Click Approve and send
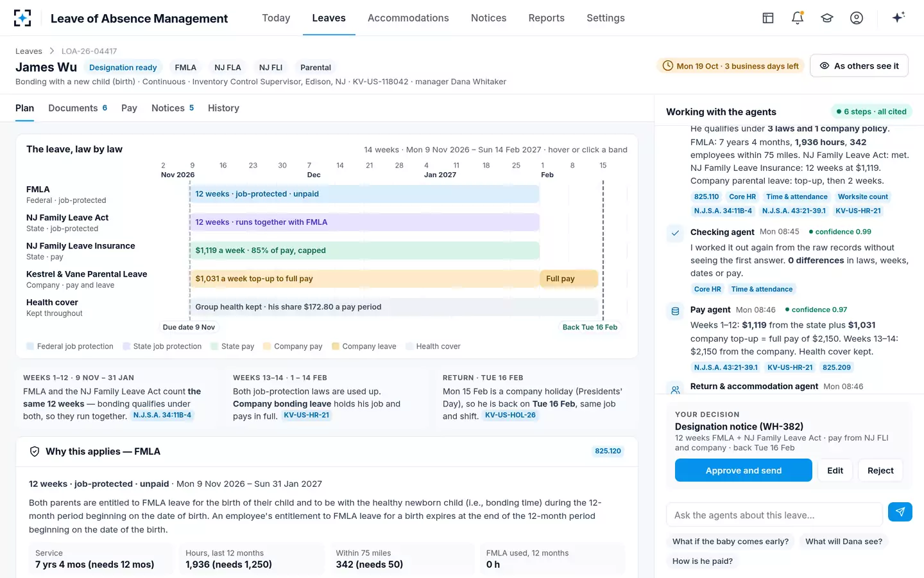Viewport: 924px width, 578px height. tap(744, 470)
